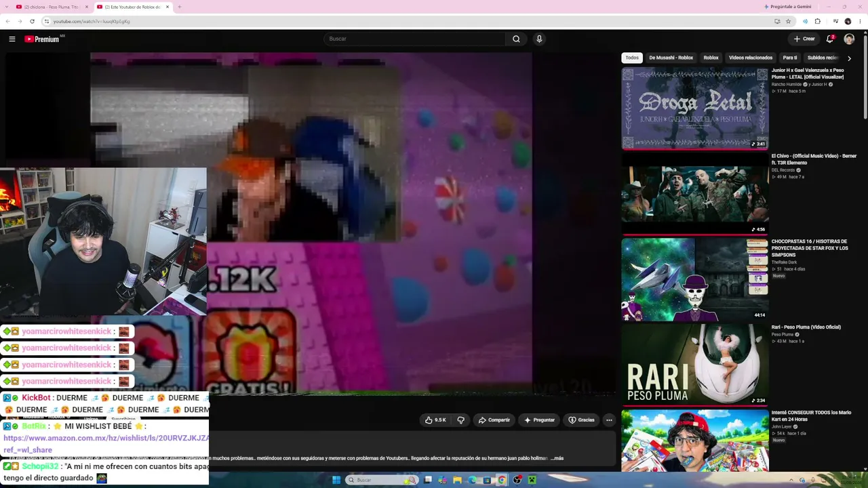The width and height of the screenshot is (868, 488).
Task: Expand the description with '...más'
Action: tap(557, 458)
